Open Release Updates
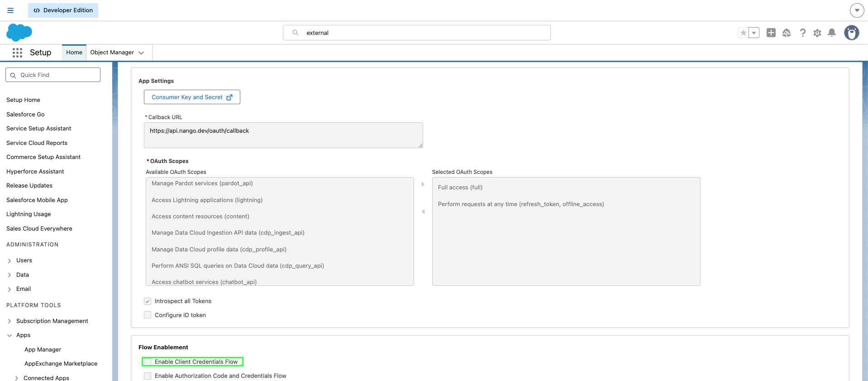868x381 pixels. pyautogui.click(x=29, y=186)
